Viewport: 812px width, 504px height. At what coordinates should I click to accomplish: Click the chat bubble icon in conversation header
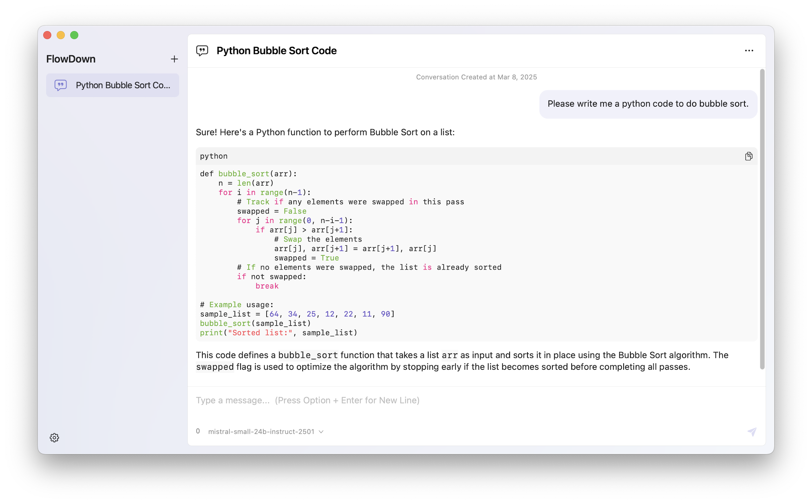click(202, 51)
